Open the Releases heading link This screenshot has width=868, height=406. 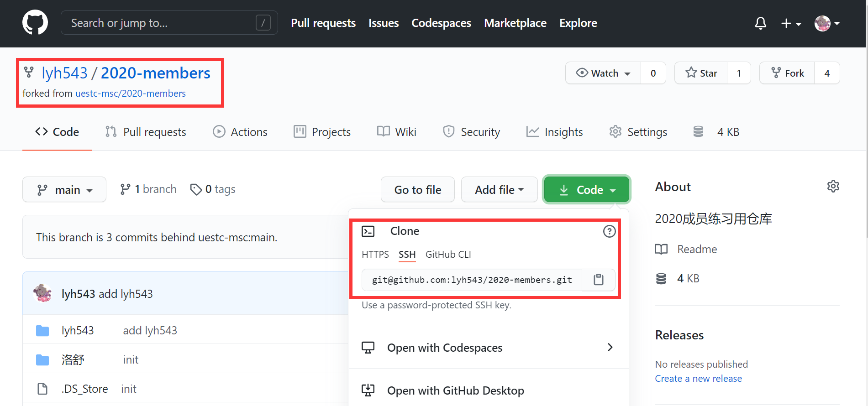(679, 335)
